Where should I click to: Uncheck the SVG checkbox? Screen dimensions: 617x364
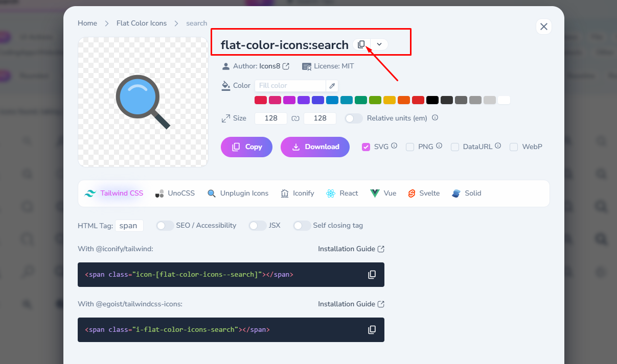(366, 147)
